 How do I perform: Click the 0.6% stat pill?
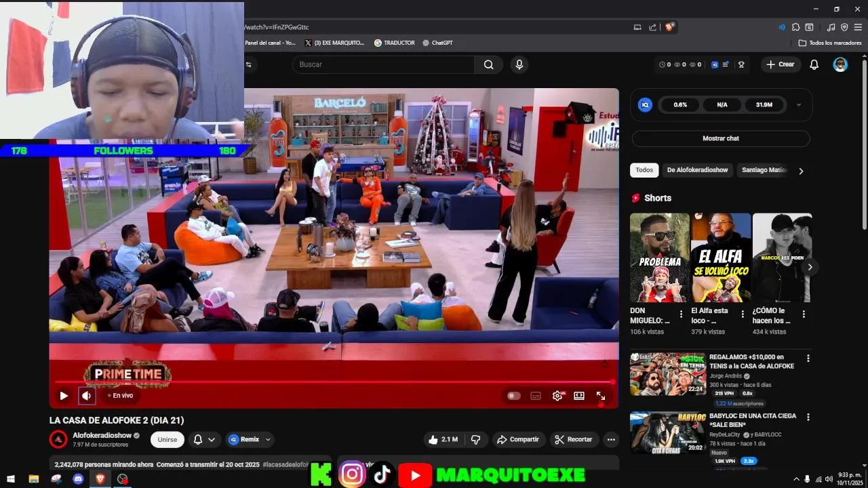[680, 105]
